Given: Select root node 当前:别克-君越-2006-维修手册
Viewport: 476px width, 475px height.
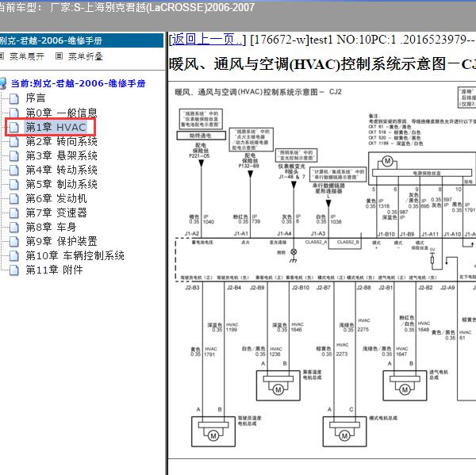Looking at the screenshot, I should pyautogui.click(x=79, y=83).
